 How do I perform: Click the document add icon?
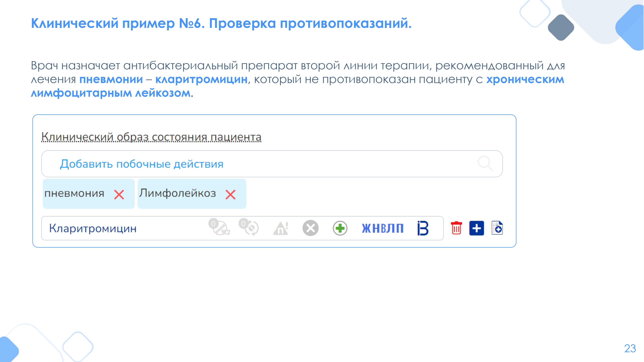coord(497,228)
